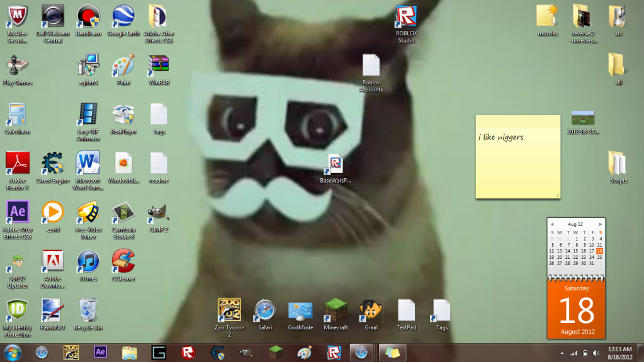Select date 13 in the calendar gadget

[x=560, y=251]
